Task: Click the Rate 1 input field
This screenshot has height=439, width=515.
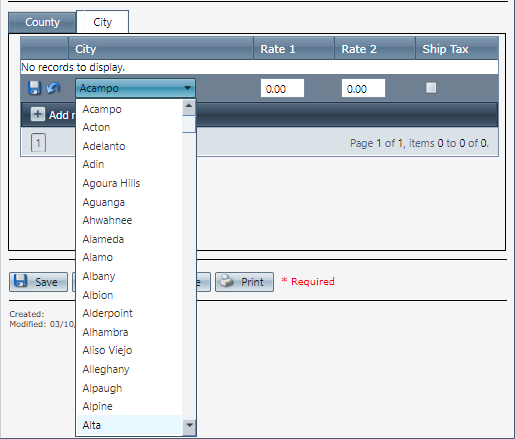Action: point(282,88)
